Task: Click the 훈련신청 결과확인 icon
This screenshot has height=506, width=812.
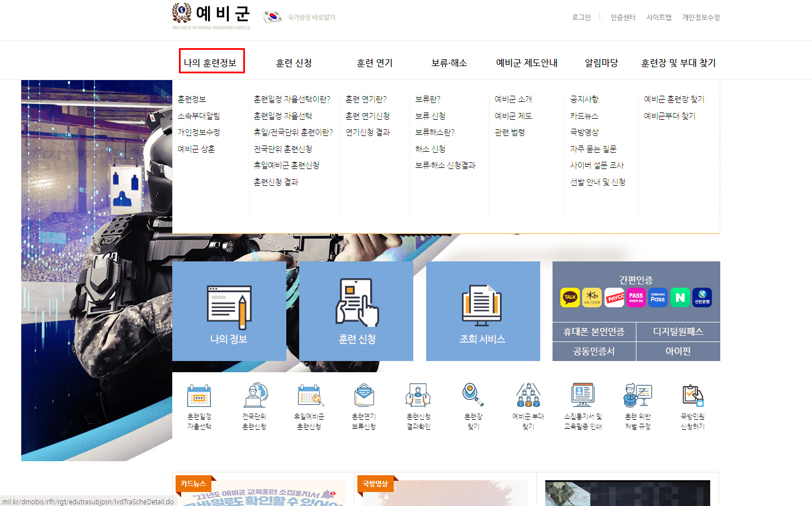Action: (418, 396)
